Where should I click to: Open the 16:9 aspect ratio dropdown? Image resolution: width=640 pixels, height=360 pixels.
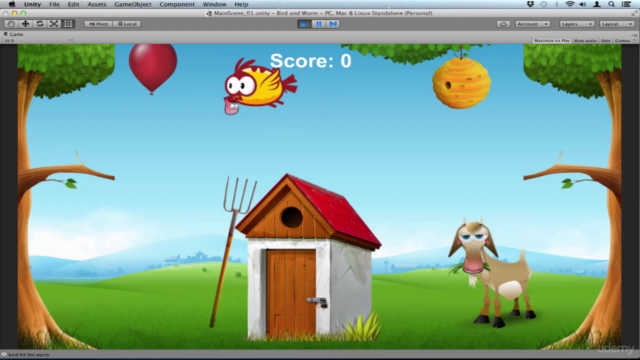[x=38, y=40]
